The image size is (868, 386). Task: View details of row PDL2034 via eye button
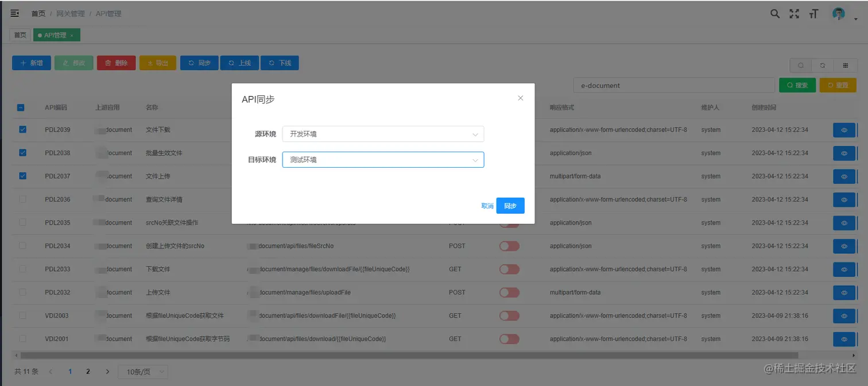click(x=844, y=246)
